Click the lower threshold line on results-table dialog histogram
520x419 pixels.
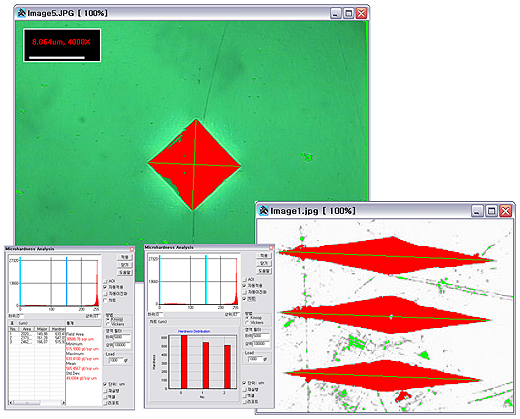[20, 282]
